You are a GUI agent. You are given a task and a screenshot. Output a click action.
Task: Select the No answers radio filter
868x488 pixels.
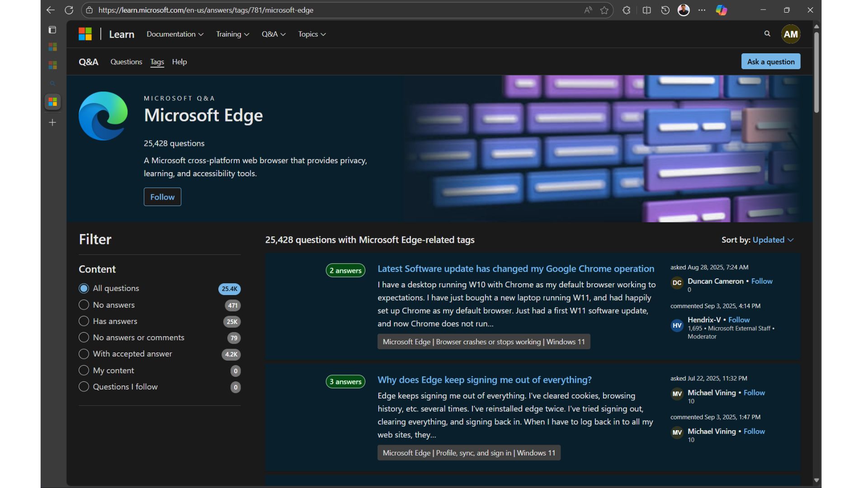coord(84,305)
